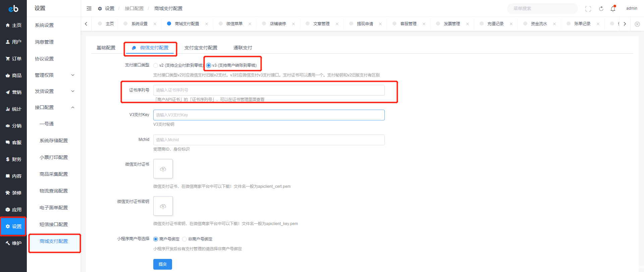Open 财务 section in the sidebar
Image resolution: width=644 pixels, height=272 pixels.
point(13,159)
